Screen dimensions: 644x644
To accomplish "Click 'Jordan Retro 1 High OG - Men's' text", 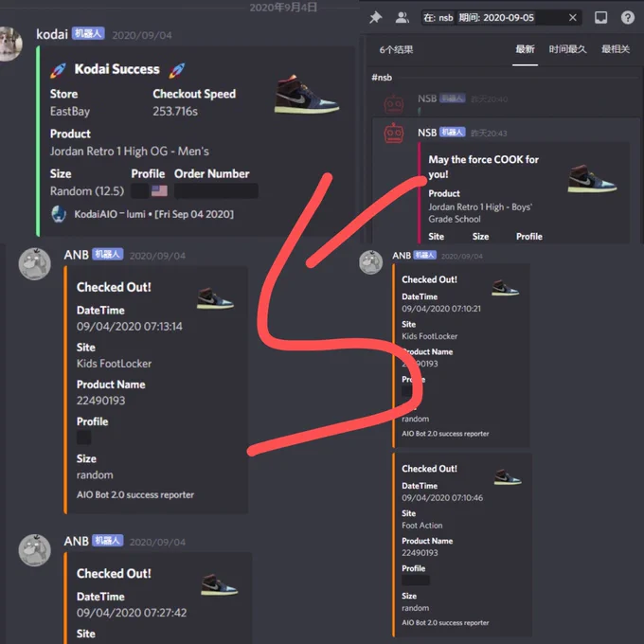I will [130, 152].
